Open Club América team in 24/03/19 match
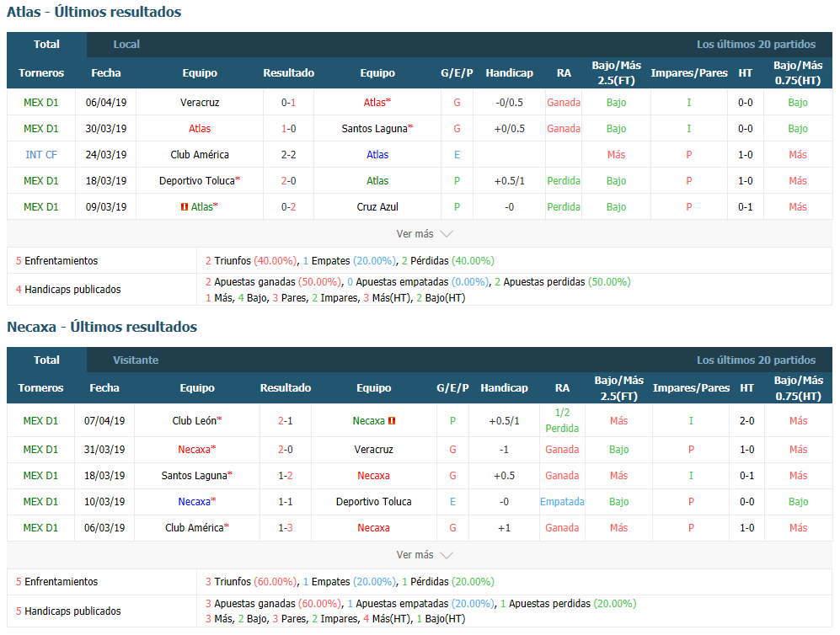The image size is (840, 635). click(200, 155)
